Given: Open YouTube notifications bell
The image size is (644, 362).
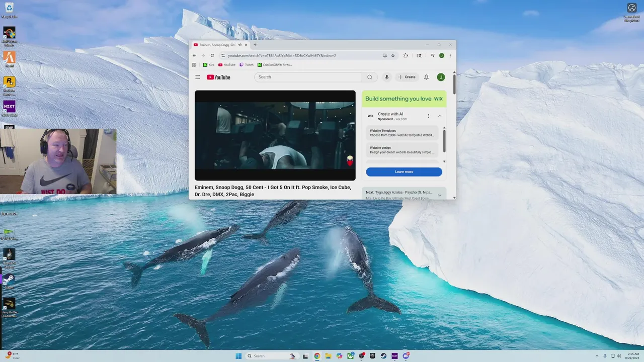Looking at the screenshot, I should coord(426,77).
